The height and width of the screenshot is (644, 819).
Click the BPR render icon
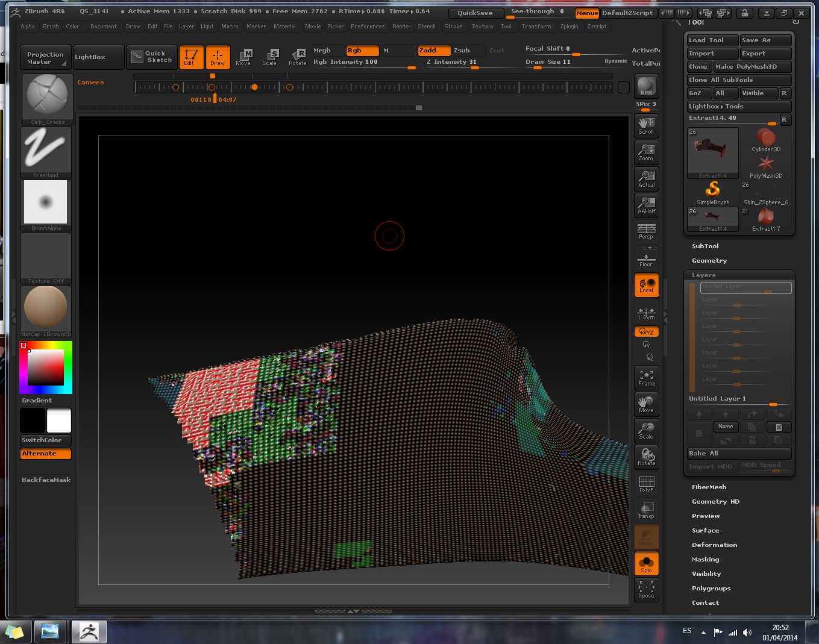pos(646,86)
